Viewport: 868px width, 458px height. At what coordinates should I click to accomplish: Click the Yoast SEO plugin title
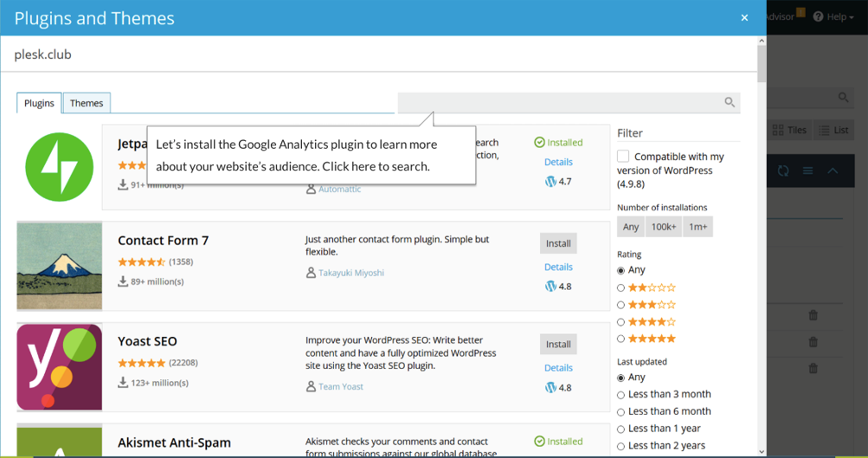147,341
